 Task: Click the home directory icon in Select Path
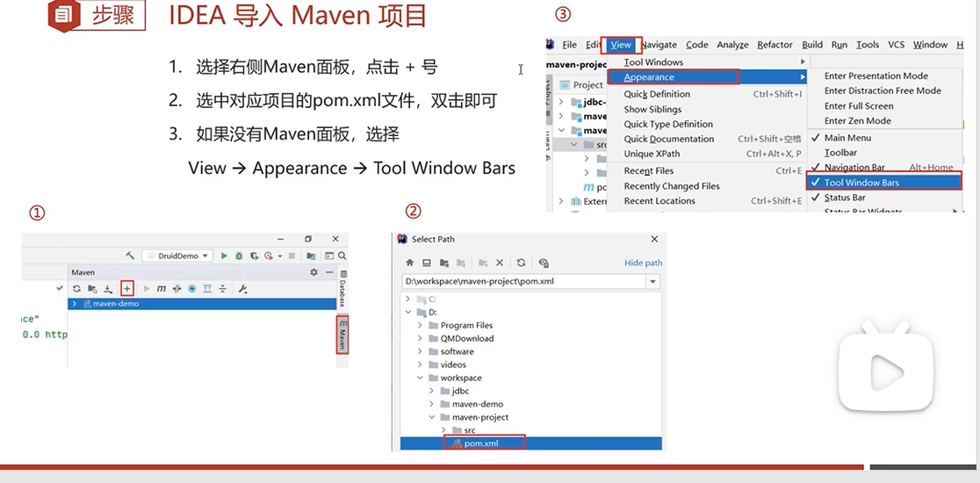pyautogui.click(x=410, y=263)
